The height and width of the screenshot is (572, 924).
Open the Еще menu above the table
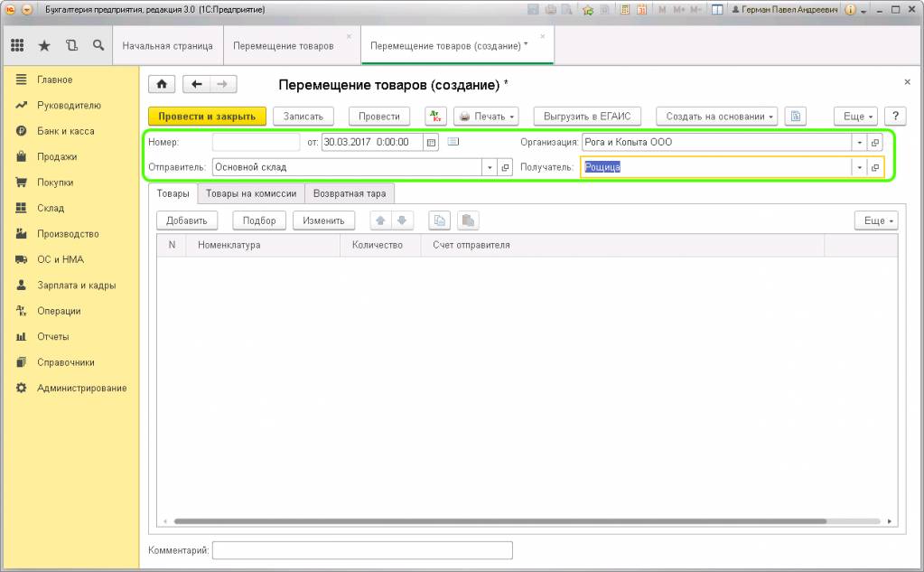(x=876, y=220)
